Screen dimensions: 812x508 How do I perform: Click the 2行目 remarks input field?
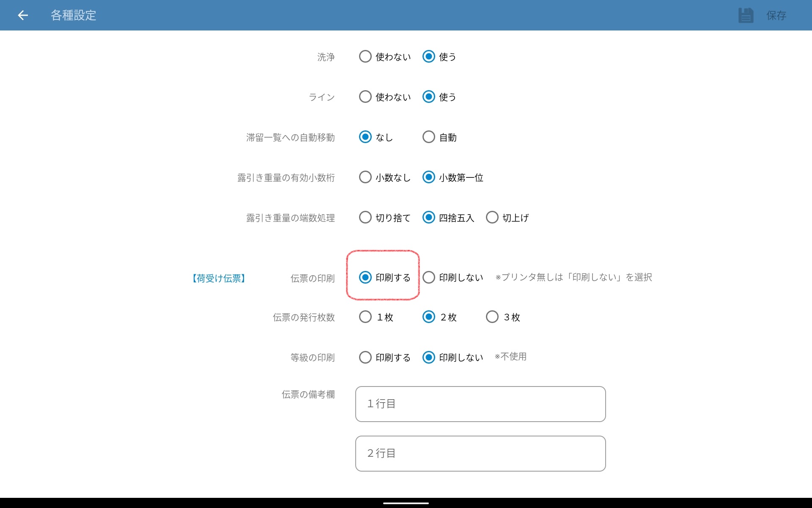click(480, 453)
